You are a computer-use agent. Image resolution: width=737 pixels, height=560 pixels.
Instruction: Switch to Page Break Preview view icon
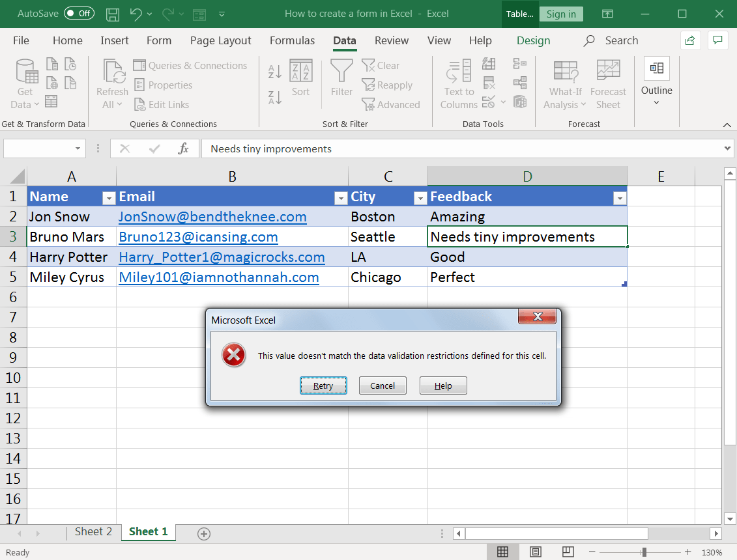[566, 552]
